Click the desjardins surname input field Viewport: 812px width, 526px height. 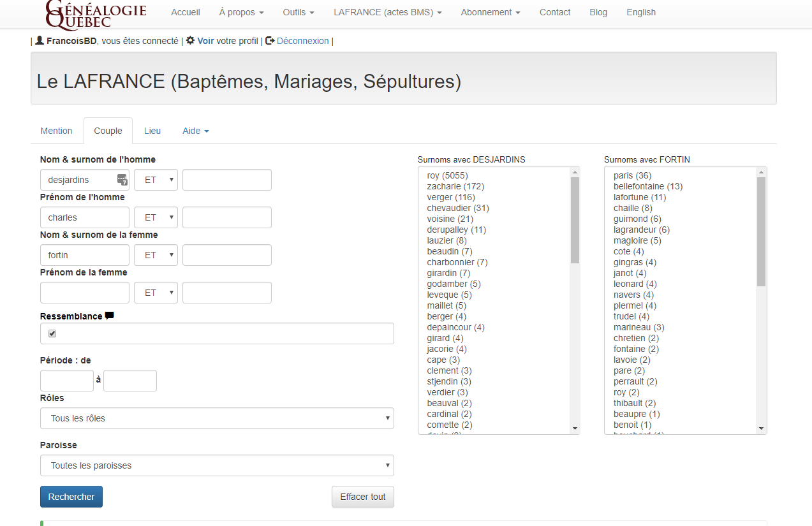[x=85, y=180]
